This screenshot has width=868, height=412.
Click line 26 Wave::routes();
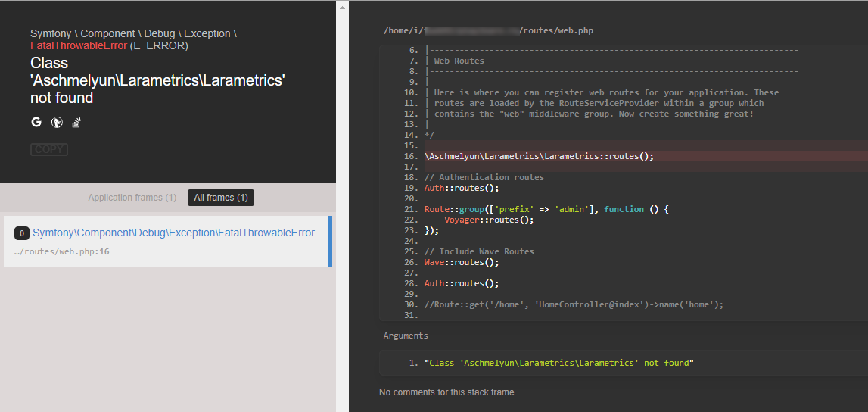pyautogui.click(x=462, y=262)
